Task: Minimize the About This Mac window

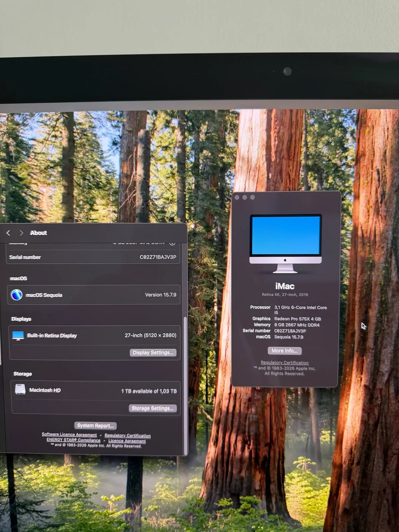Action: 245,198
